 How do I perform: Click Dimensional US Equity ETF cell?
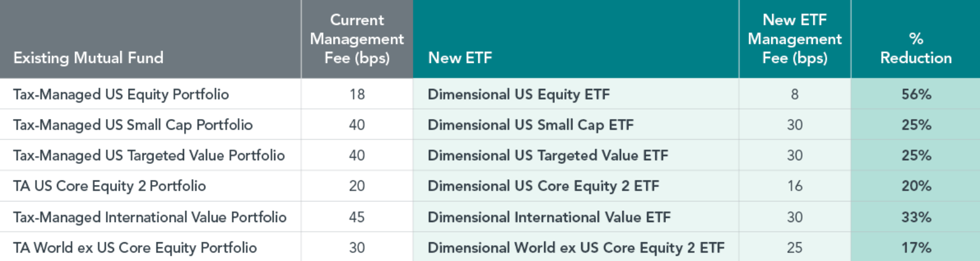coord(518,94)
